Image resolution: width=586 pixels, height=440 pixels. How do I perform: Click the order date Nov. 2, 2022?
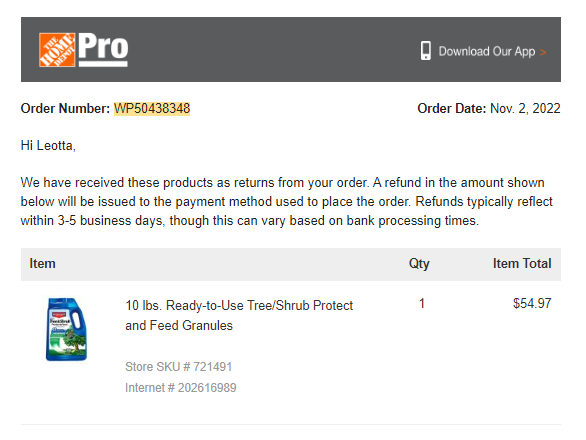[525, 109]
